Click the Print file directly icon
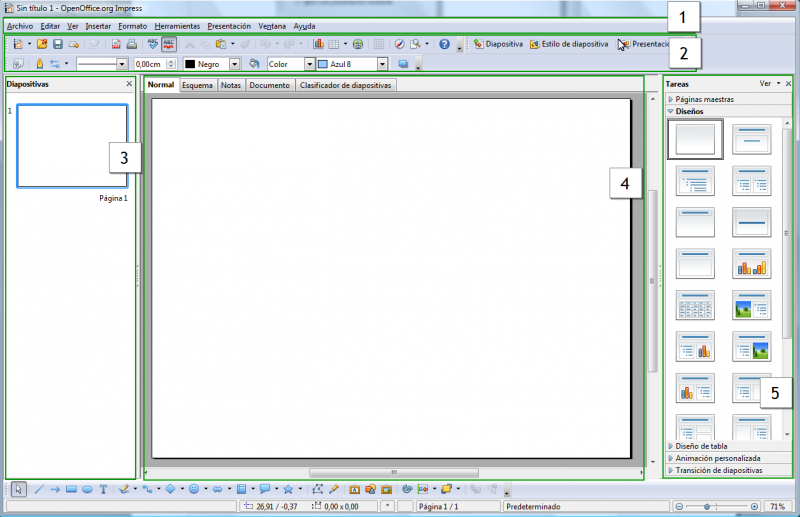800x517 pixels. point(132,44)
